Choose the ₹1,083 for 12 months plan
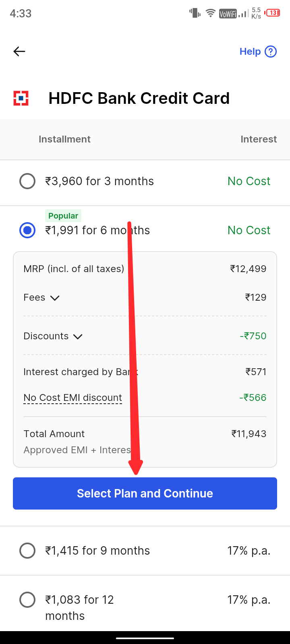 tap(27, 600)
